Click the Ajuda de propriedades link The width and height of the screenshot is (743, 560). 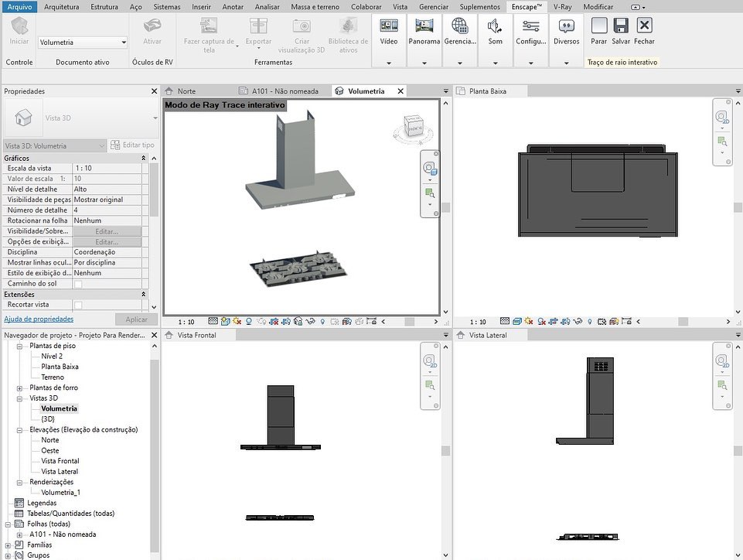pos(39,319)
